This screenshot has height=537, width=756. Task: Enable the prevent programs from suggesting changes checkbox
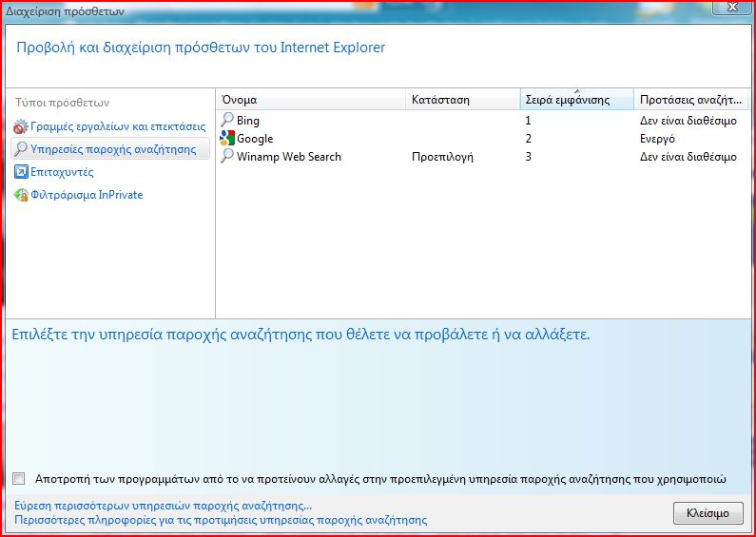click(19, 479)
